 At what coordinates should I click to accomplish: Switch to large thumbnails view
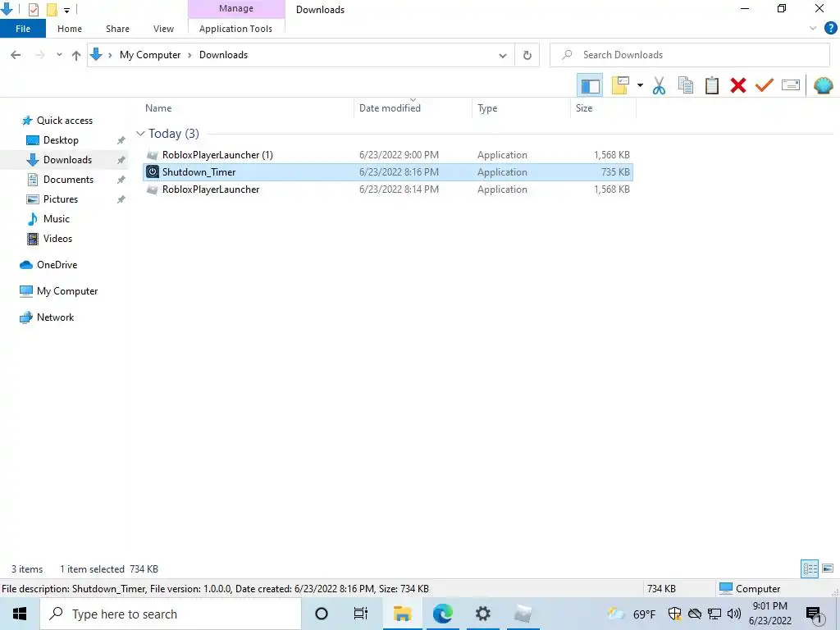pyautogui.click(x=828, y=568)
